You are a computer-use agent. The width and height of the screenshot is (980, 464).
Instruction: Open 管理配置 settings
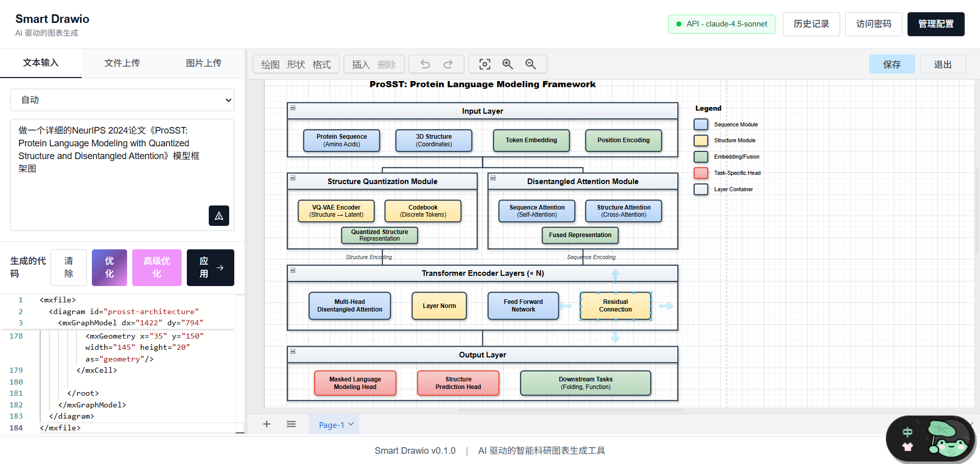click(x=936, y=24)
